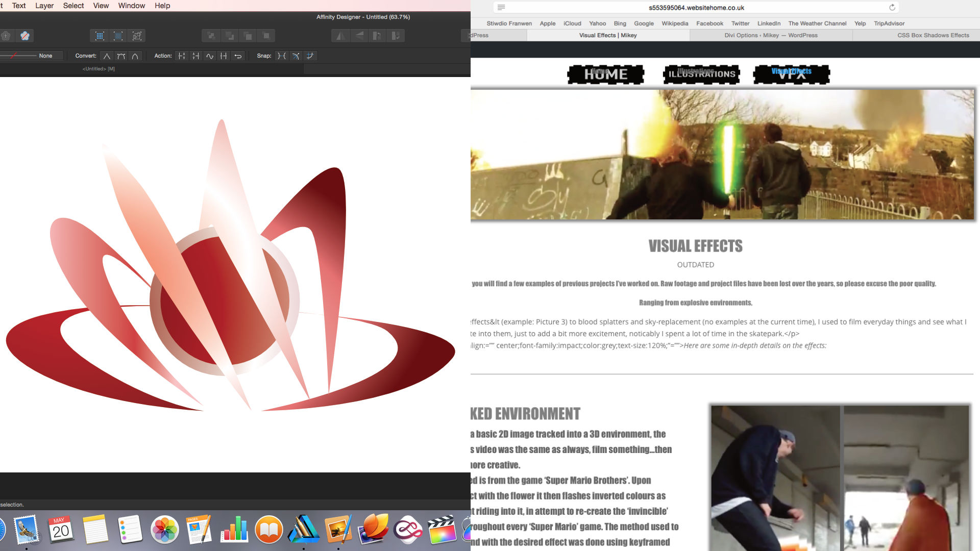
Task: Switch to the Divi Options WordPress tab
Action: [x=771, y=35]
